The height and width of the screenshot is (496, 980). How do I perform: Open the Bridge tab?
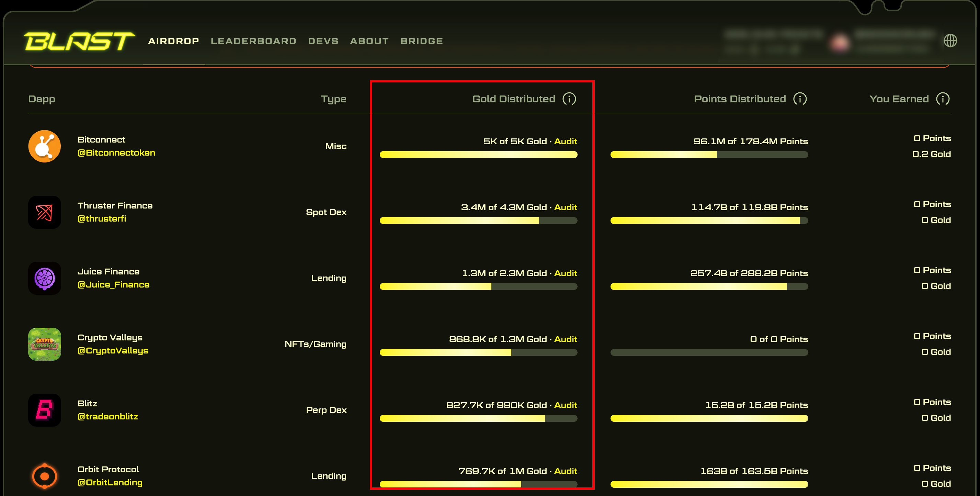(x=422, y=41)
